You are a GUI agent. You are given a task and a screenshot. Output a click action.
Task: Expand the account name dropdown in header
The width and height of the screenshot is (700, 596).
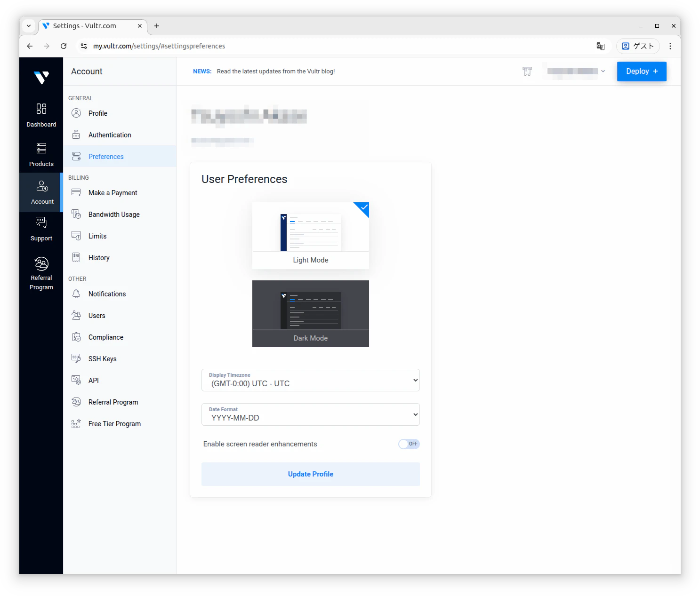576,72
